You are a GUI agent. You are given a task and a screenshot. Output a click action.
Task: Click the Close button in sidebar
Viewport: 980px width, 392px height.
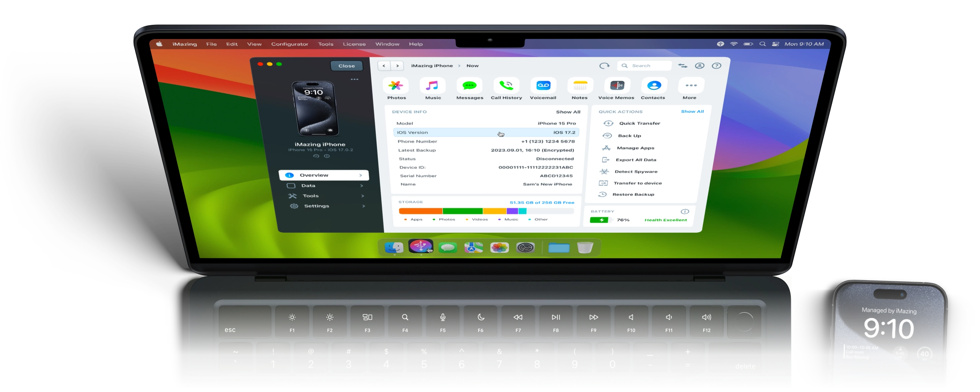tap(346, 66)
